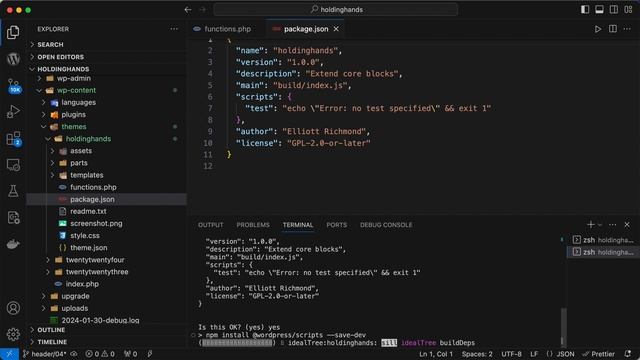Viewport: 640px width, 360px height.
Task: Open the WordPress extension in the activity bar
Action: tap(13, 59)
